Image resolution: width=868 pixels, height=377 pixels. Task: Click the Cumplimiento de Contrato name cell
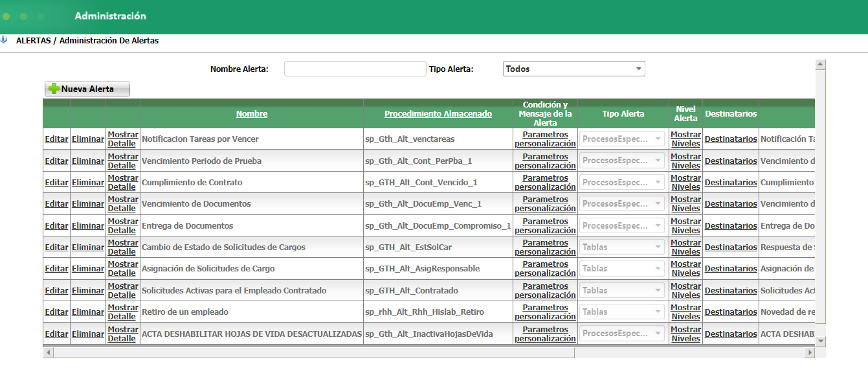pyautogui.click(x=252, y=183)
